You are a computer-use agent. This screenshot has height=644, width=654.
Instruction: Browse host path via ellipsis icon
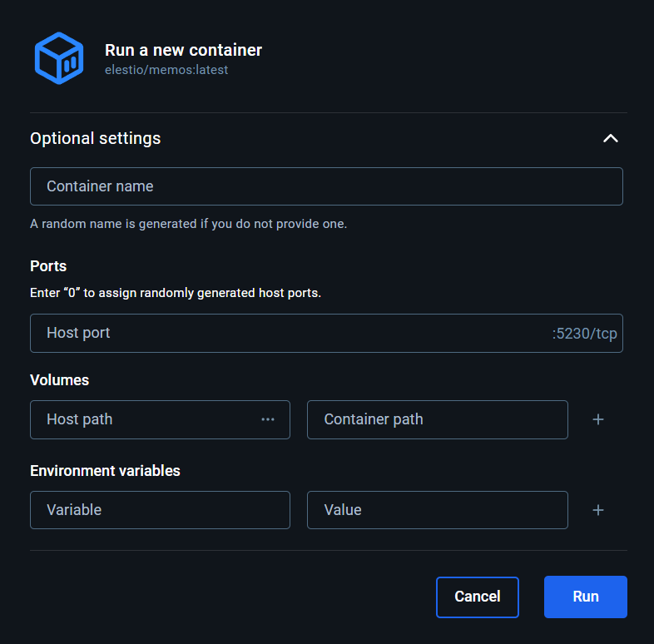(x=268, y=419)
